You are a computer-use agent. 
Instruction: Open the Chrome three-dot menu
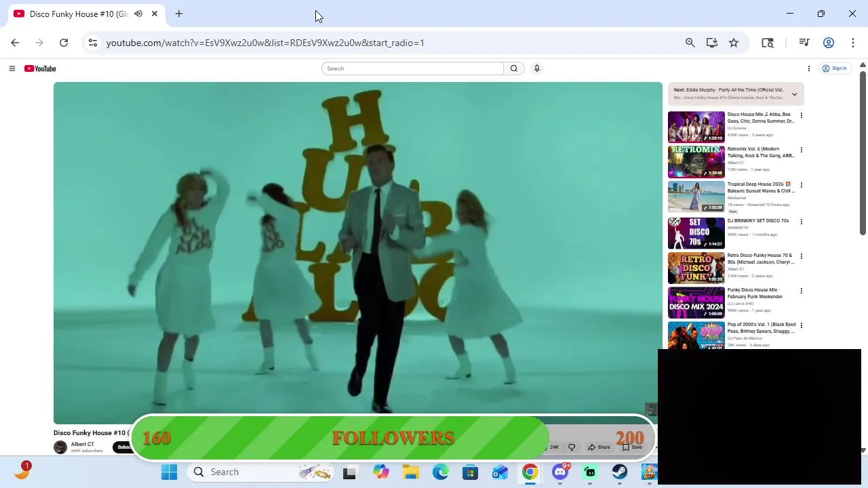853,43
